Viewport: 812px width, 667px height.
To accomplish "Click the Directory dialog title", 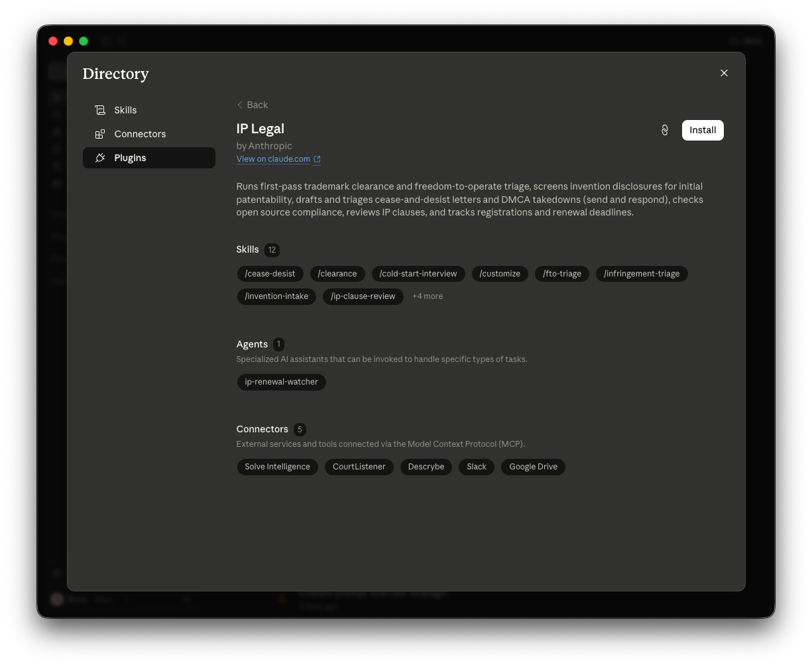I will pos(115,74).
